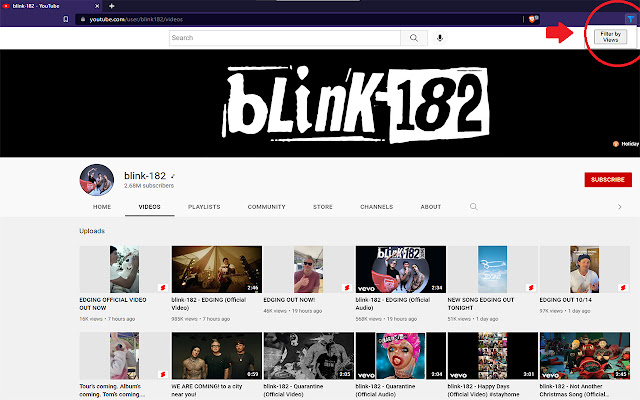Click the blink-182 channel name

145,176
